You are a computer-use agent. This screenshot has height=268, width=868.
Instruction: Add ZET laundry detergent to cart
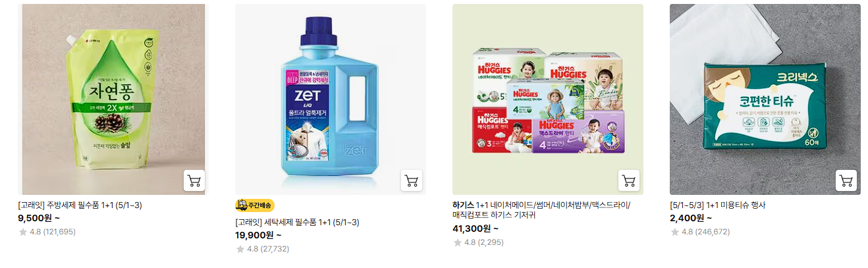click(x=412, y=180)
